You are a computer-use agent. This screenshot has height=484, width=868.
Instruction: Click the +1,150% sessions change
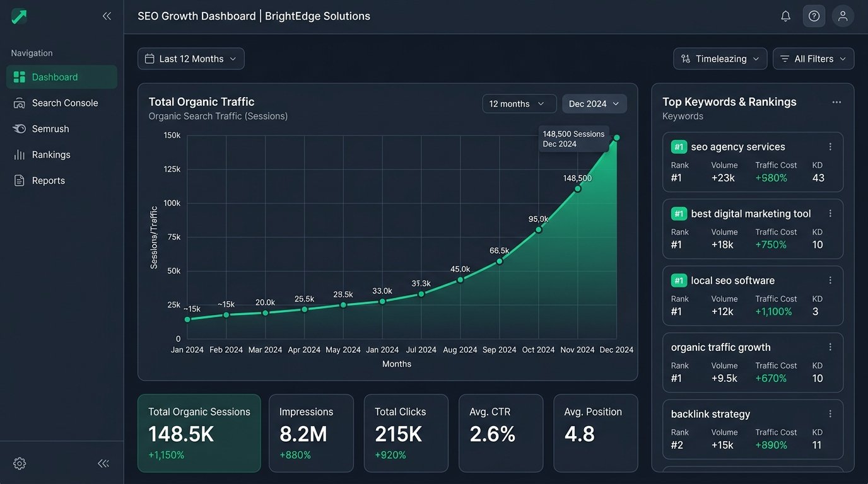[166, 455]
